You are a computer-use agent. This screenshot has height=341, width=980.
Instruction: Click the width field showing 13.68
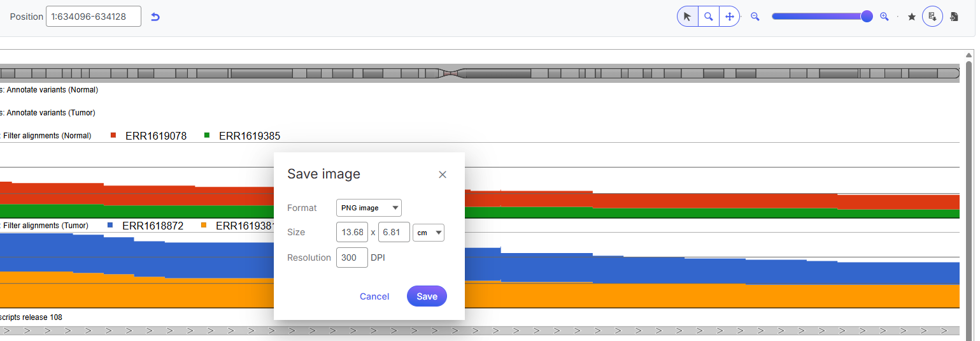pyautogui.click(x=352, y=233)
